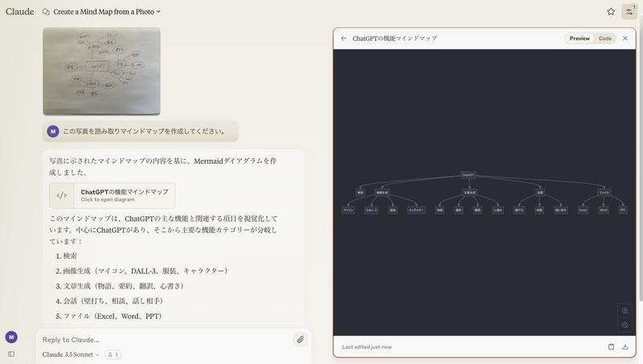
Task: Click the user message avatar M
Action: tap(53, 132)
